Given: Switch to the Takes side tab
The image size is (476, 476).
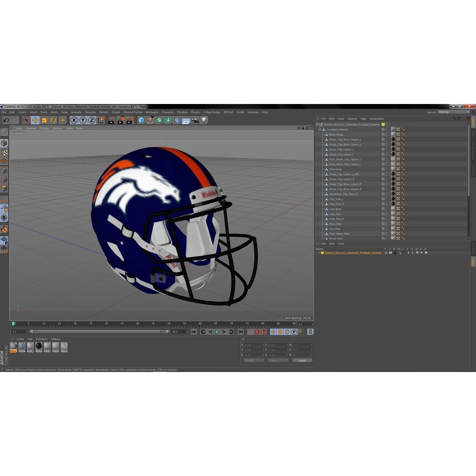Looking at the screenshot, I should pos(473,134).
